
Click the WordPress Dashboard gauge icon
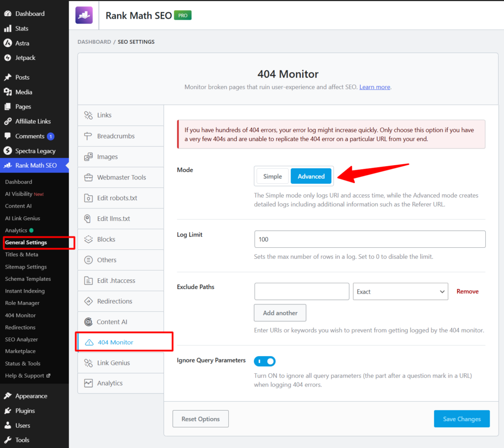pyautogui.click(x=8, y=13)
